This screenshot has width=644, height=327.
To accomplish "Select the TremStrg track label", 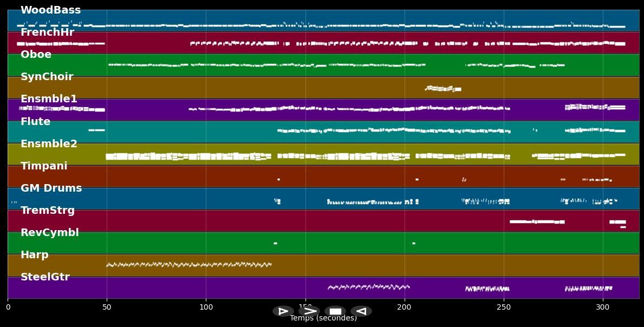I will pyautogui.click(x=48, y=211).
